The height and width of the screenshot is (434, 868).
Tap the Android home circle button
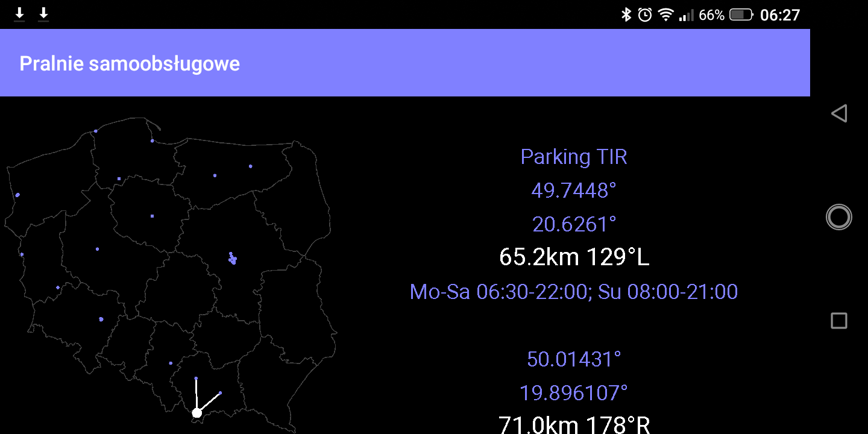[x=839, y=217]
